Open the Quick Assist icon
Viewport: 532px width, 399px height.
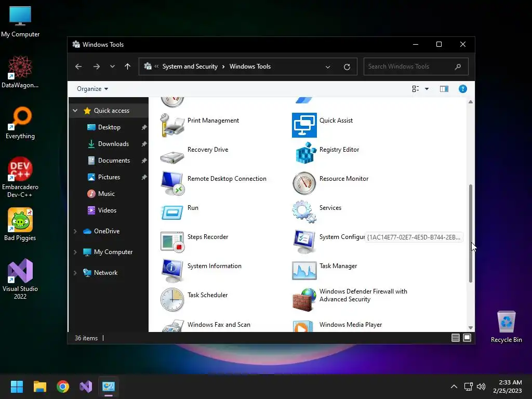pyautogui.click(x=304, y=125)
